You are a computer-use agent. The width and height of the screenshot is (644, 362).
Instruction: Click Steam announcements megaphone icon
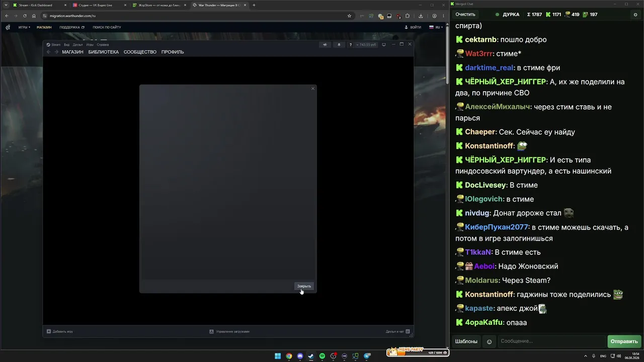tap(325, 45)
